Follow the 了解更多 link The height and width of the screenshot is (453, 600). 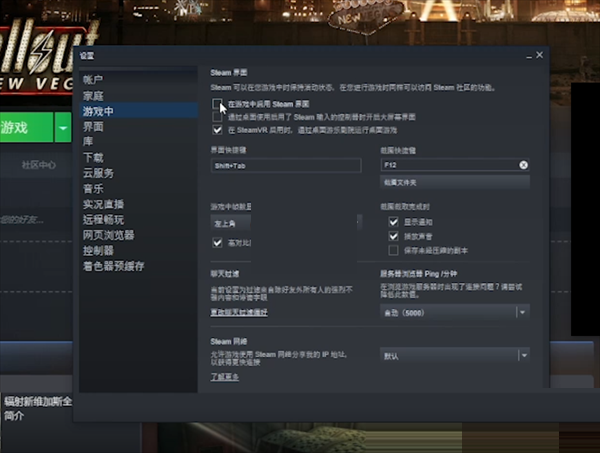coord(224,377)
